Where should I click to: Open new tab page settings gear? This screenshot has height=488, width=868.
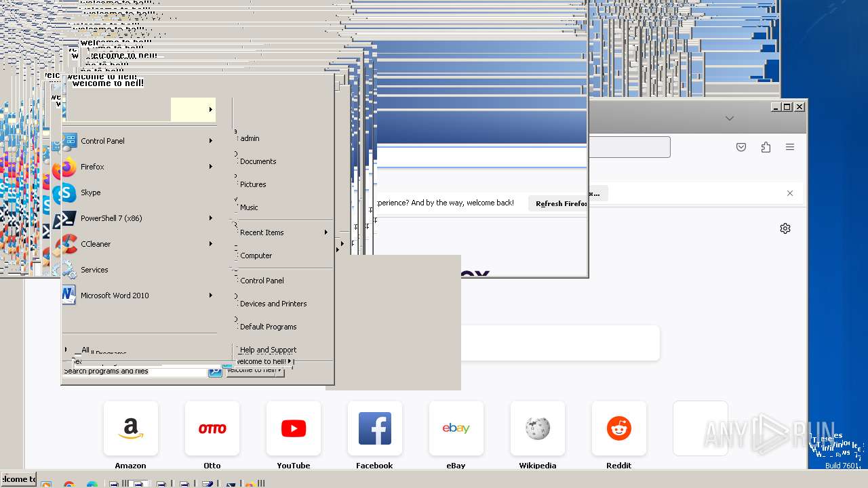click(x=785, y=228)
